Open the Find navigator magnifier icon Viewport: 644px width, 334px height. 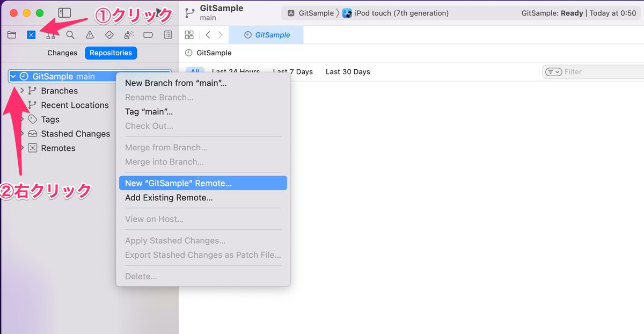pyautogui.click(x=70, y=35)
